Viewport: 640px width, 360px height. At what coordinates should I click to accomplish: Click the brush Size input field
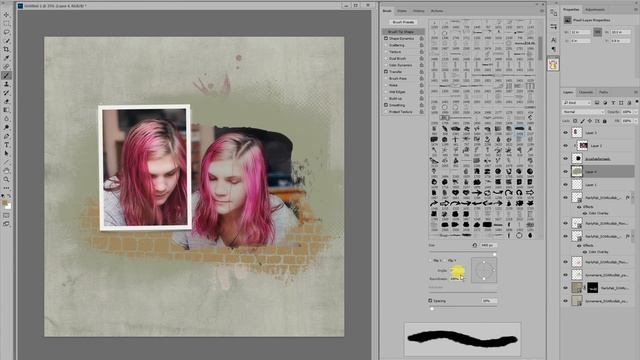(488, 245)
